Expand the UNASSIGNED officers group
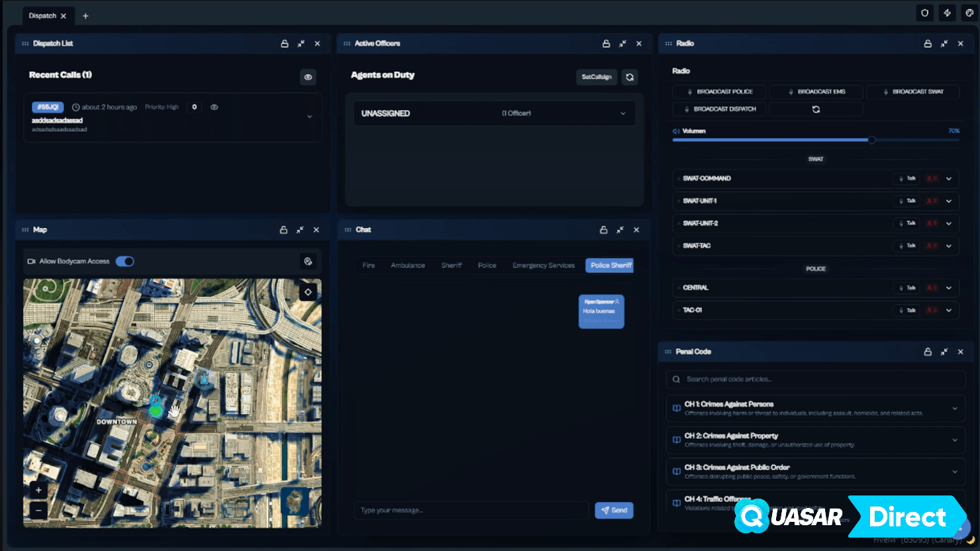980x551 pixels. (622, 113)
